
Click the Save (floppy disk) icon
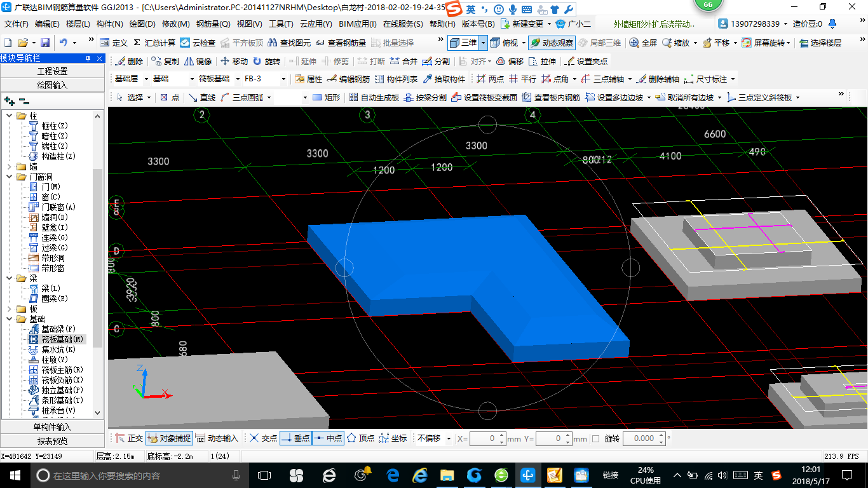pyautogui.click(x=45, y=43)
